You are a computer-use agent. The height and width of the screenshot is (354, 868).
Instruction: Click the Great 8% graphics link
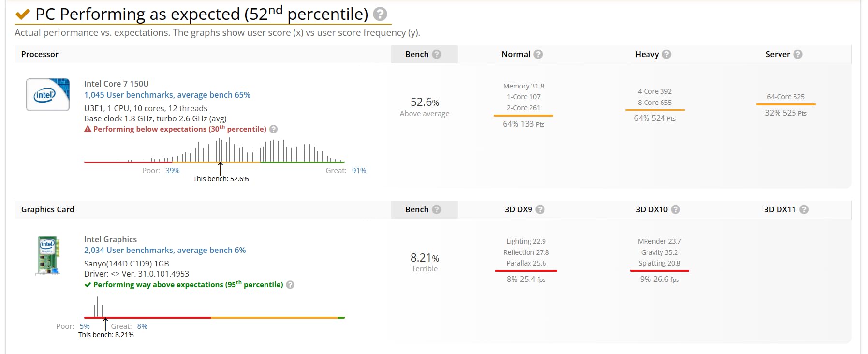coord(142,326)
